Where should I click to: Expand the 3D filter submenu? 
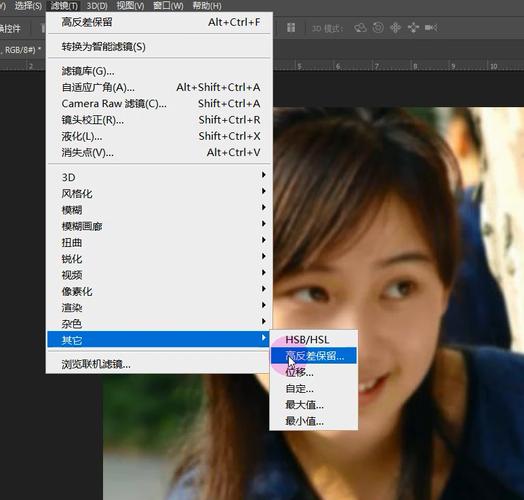pos(159,177)
